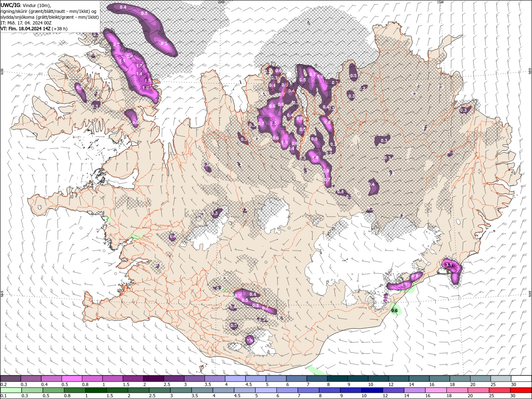Select the dark green 1 swatch in the lower legend row

[96, 390]
